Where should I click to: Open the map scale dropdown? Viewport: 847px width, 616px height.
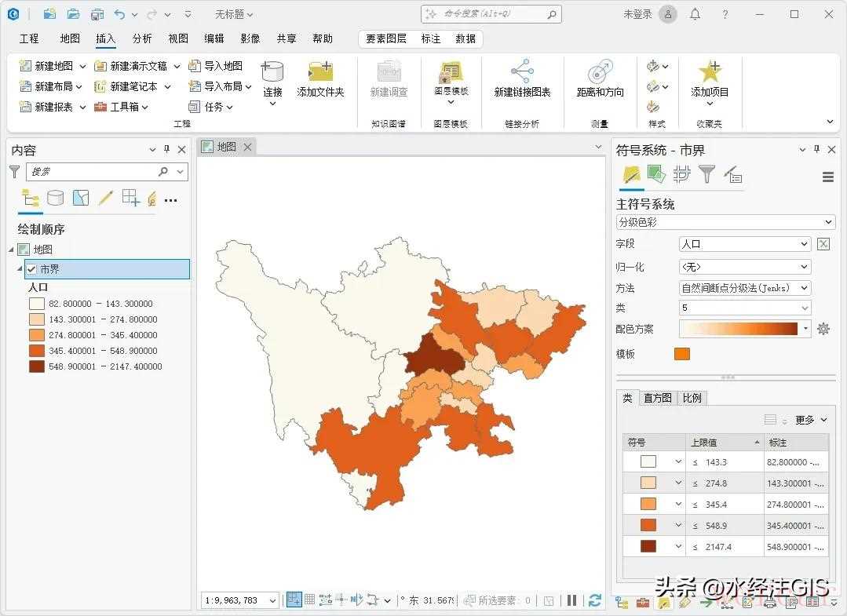click(272, 601)
